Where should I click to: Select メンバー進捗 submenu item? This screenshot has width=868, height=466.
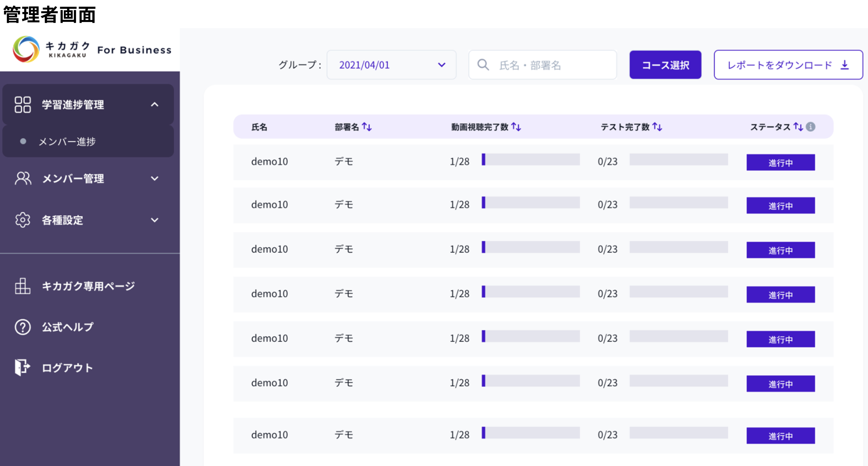pos(67,141)
